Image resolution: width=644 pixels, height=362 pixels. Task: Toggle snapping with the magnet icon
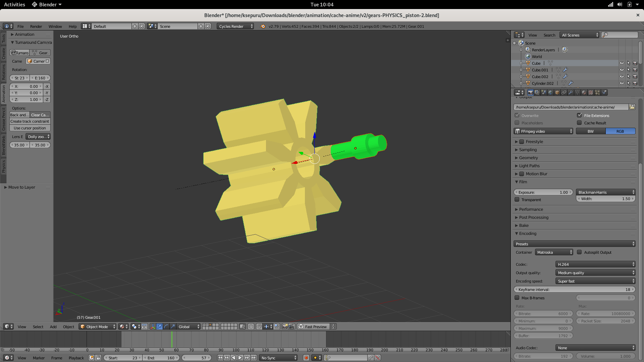tap(259, 327)
